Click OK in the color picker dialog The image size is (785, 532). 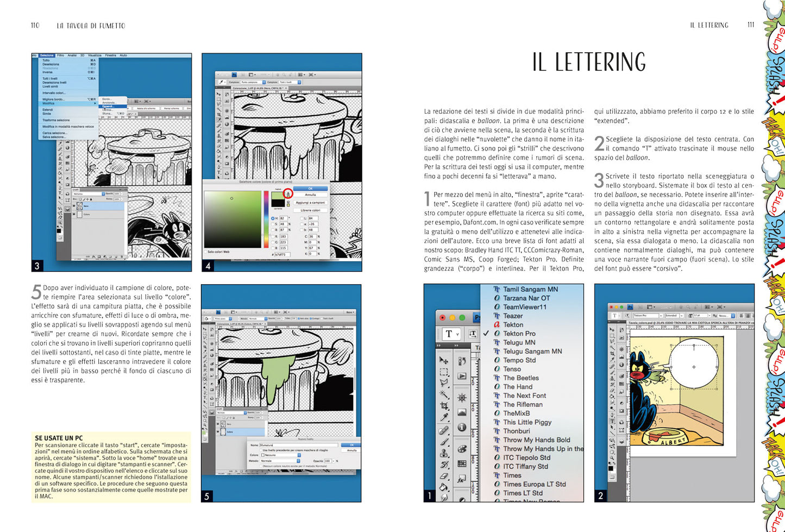point(310,189)
